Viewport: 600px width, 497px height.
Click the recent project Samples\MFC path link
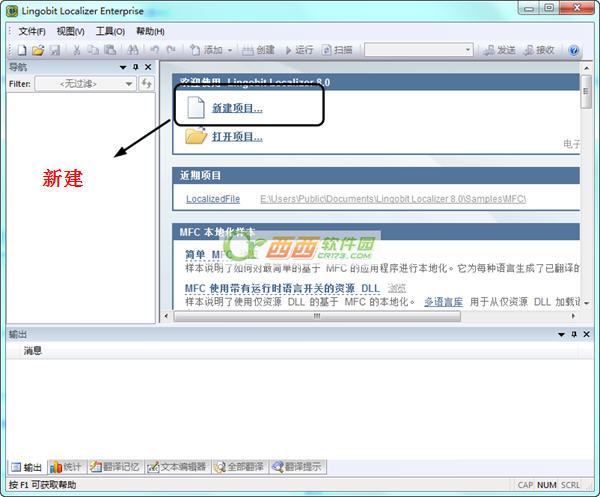point(393,199)
